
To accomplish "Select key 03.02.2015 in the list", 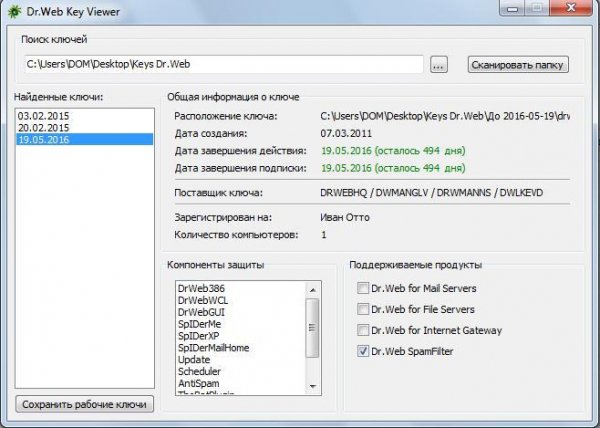I will coord(84,116).
